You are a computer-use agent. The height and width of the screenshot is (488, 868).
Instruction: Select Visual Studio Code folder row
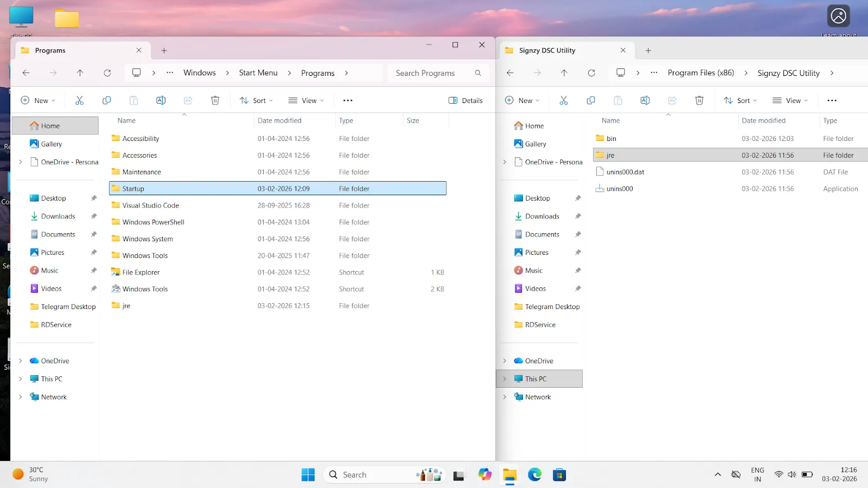[278, 206]
